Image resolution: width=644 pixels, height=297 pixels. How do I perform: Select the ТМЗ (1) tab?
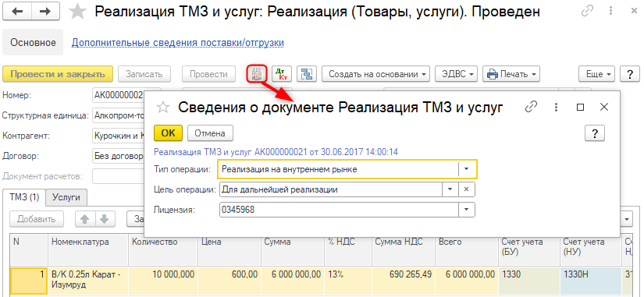pyautogui.click(x=24, y=198)
